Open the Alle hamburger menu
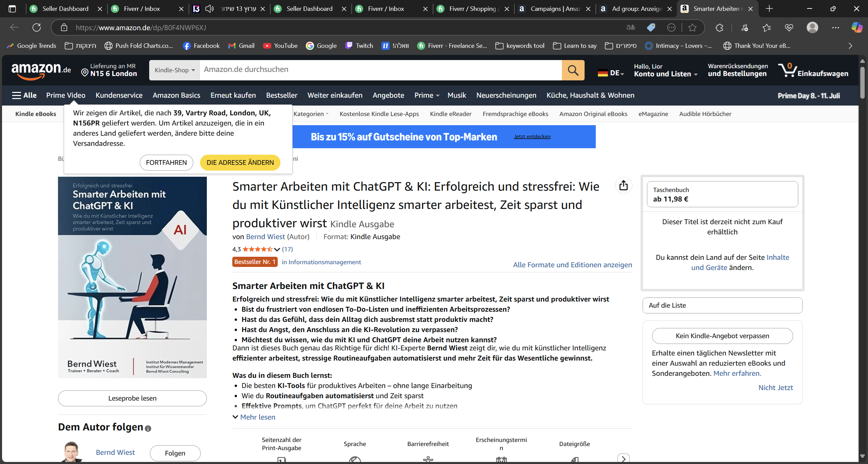The width and height of the screenshot is (868, 464). click(24, 95)
